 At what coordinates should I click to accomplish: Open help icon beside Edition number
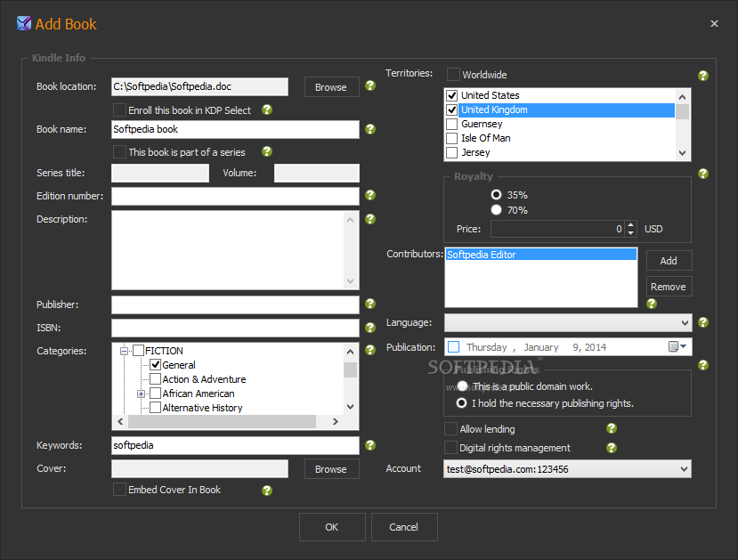pos(370,195)
